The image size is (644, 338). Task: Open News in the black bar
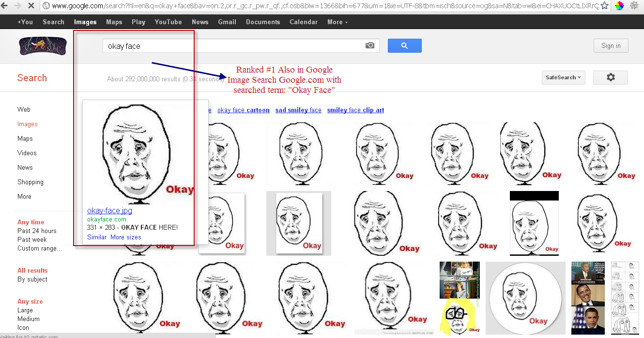pos(200,22)
